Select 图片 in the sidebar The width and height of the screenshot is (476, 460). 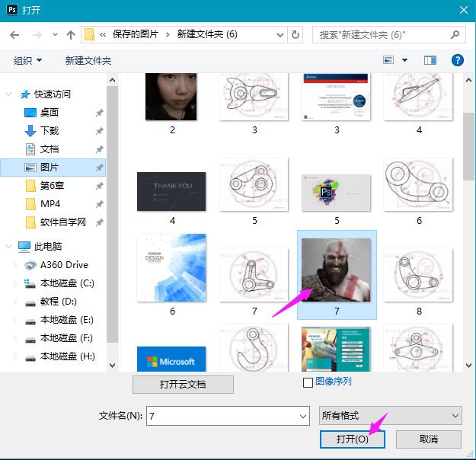click(x=53, y=168)
